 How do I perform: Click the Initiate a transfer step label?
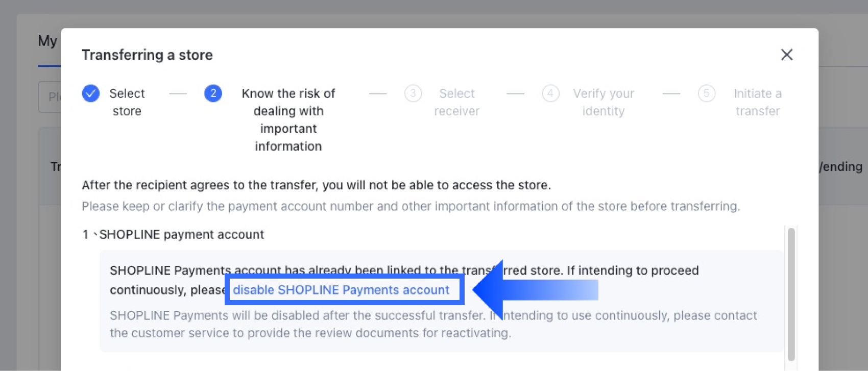coord(758,102)
